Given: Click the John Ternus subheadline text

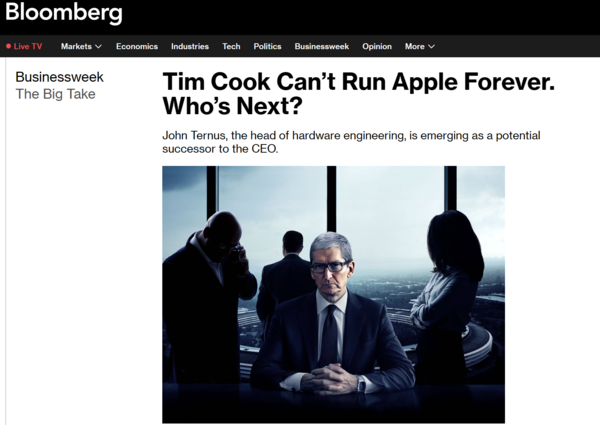Looking at the screenshot, I should coord(351,142).
